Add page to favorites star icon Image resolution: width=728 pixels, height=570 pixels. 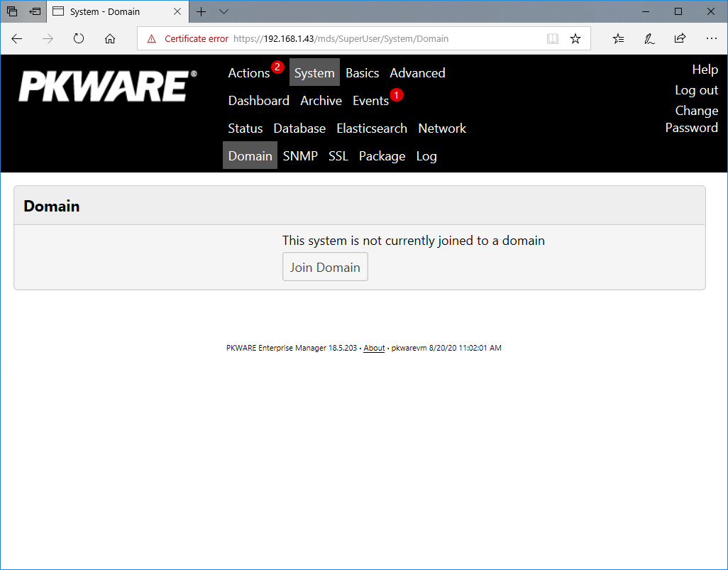coord(575,39)
